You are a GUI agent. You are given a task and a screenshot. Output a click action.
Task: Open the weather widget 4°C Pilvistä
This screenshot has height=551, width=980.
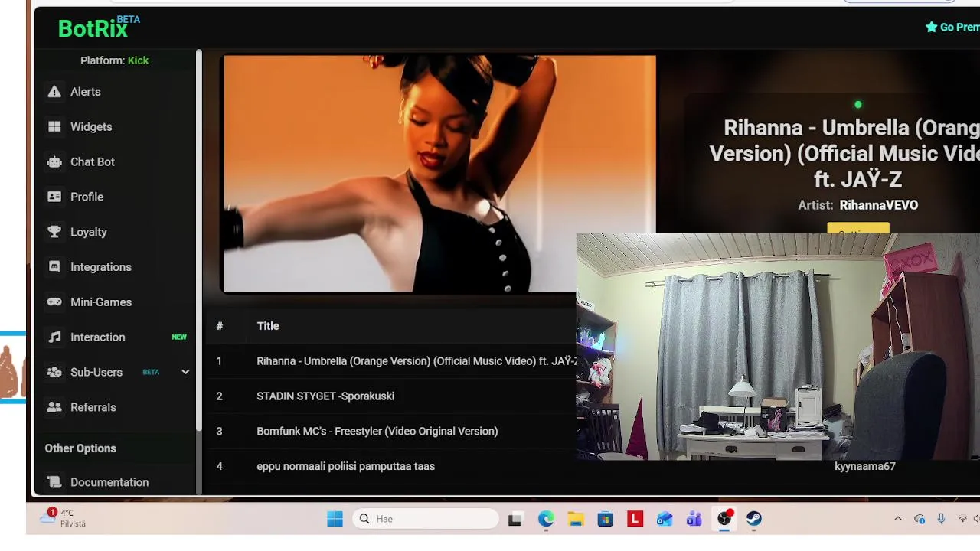point(64,518)
